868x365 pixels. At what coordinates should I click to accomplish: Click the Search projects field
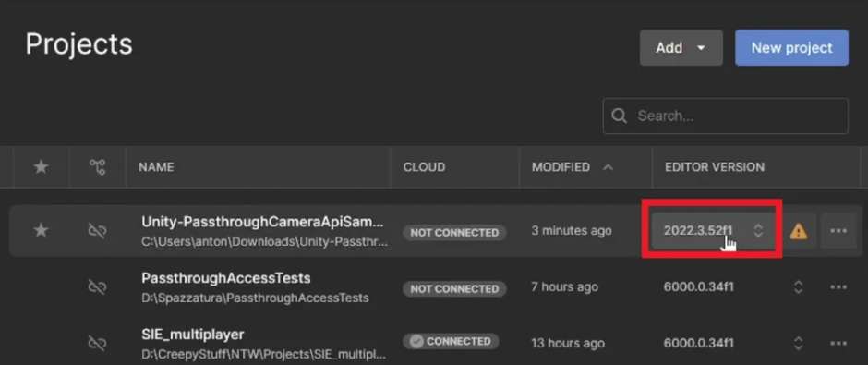point(725,116)
